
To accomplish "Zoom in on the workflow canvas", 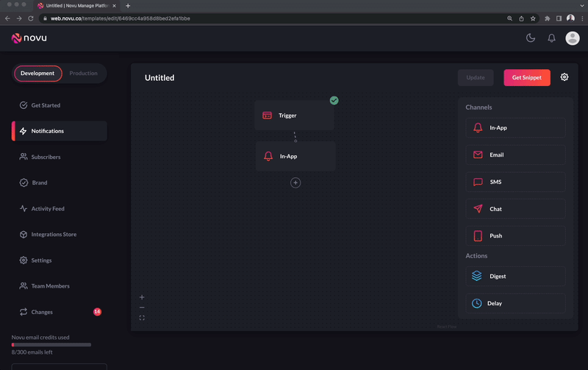I will click(142, 297).
